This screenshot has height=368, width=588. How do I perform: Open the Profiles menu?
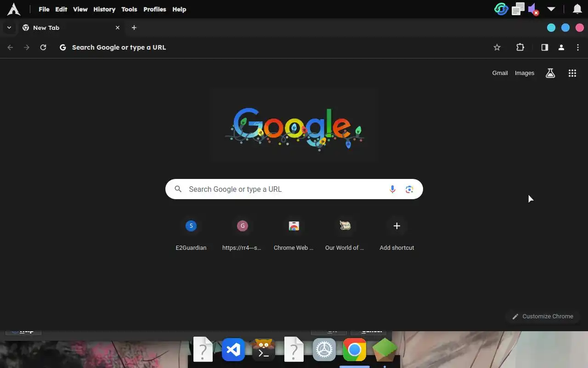point(155,9)
